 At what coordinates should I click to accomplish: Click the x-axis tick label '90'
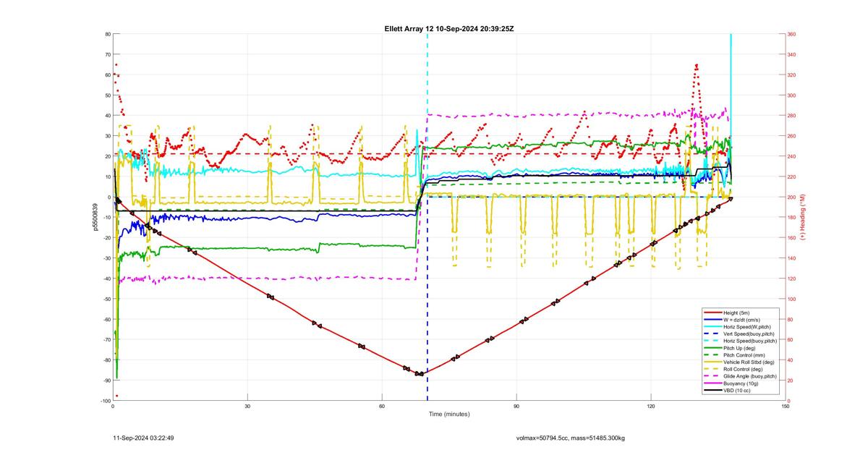point(516,406)
